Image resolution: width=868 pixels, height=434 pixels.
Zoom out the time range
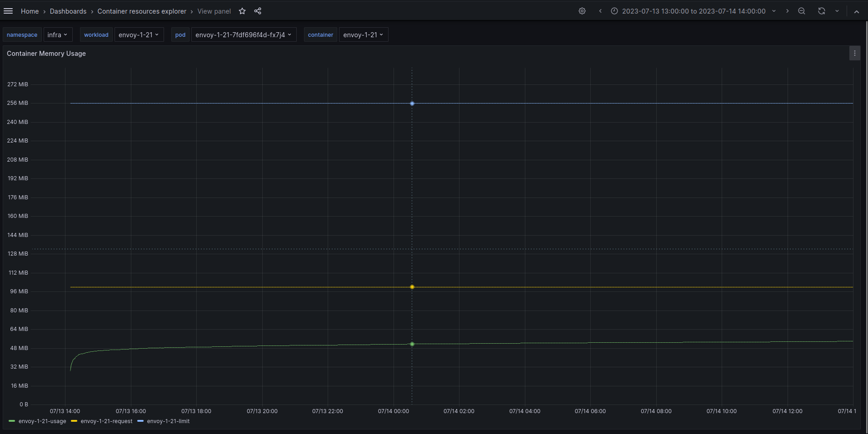[x=801, y=11]
